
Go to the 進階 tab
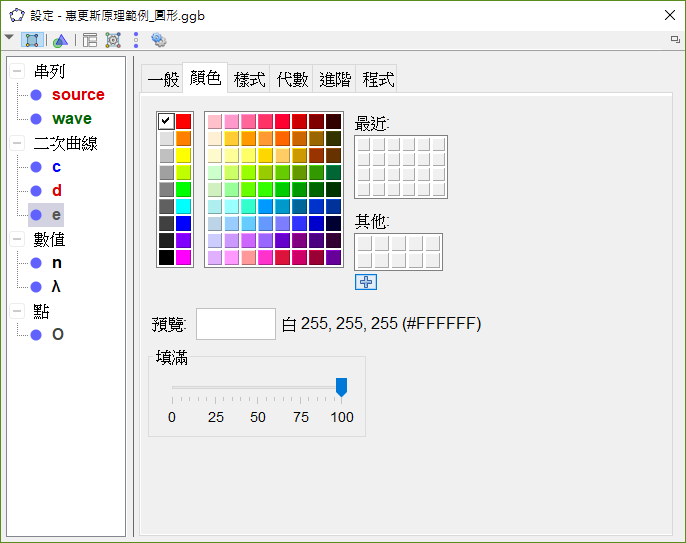point(335,79)
